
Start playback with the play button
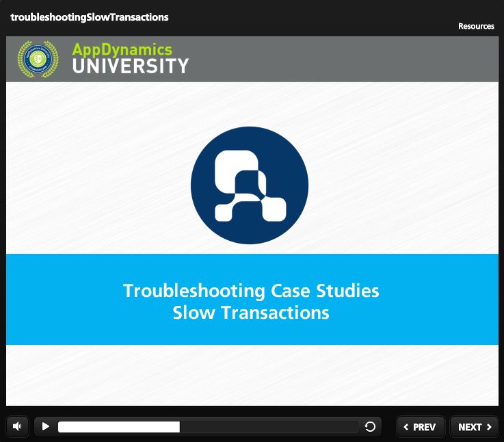[x=46, y=426]
